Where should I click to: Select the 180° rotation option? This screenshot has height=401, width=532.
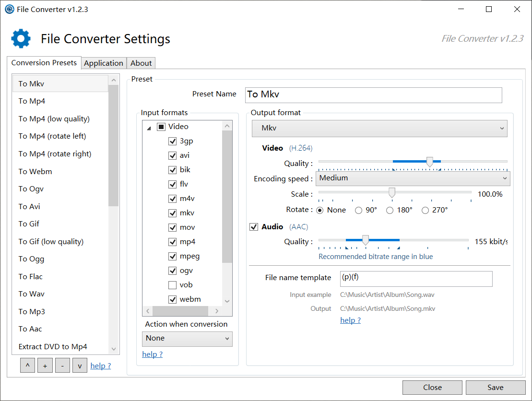click(390, 210)
